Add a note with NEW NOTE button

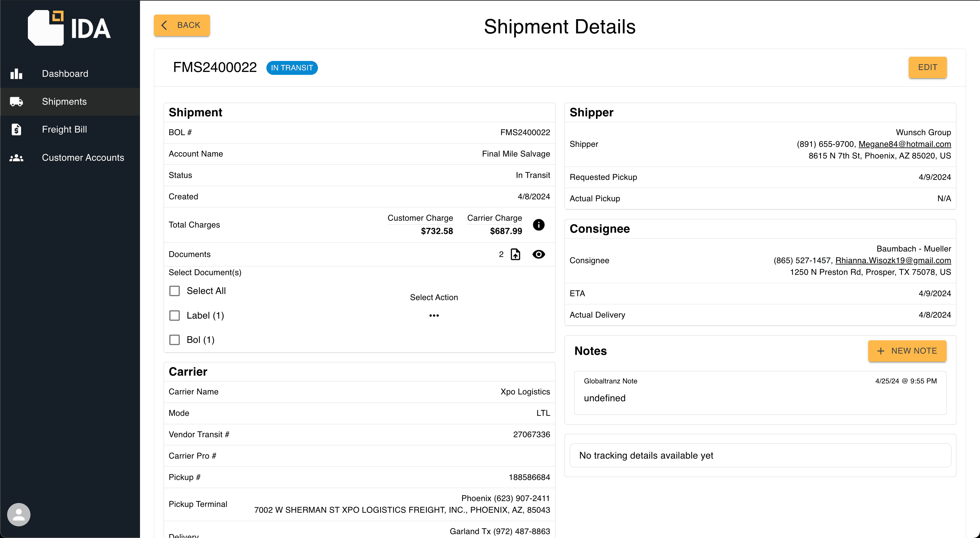[x=907, y=351]
